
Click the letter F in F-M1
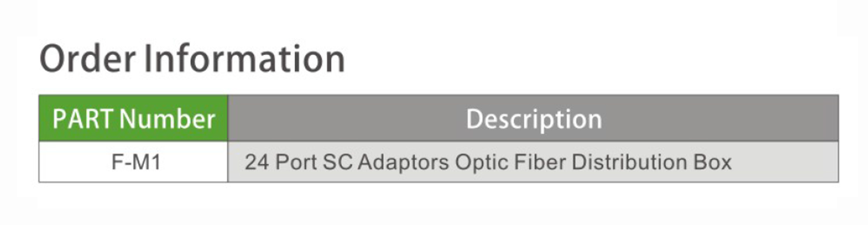tap(117, 162)
